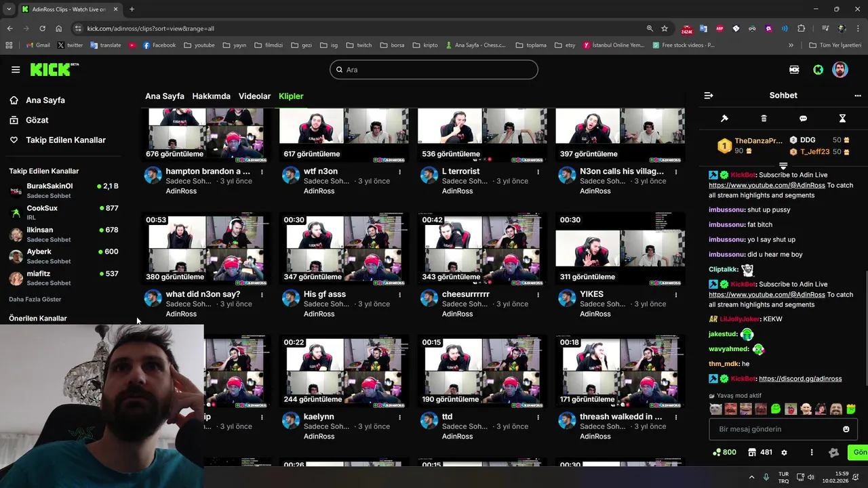Open the shop icon showing 481

tap(760, 452)
